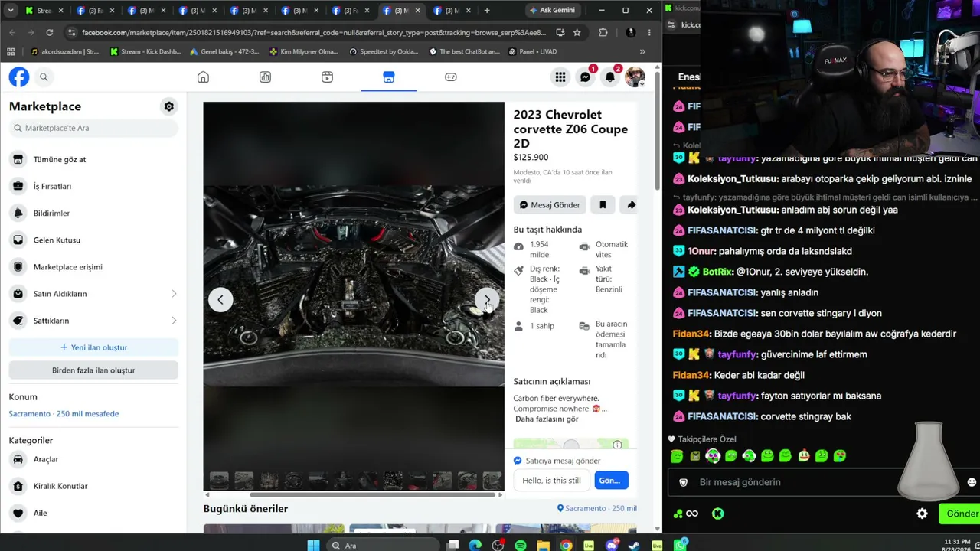980x551 pixels.
Task: Go back in browser history
Action: pyautogui.click(x=12, y=32)
